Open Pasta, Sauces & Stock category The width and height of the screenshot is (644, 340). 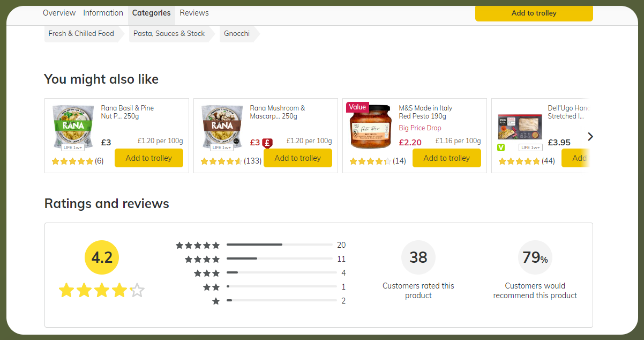point(169,33)
